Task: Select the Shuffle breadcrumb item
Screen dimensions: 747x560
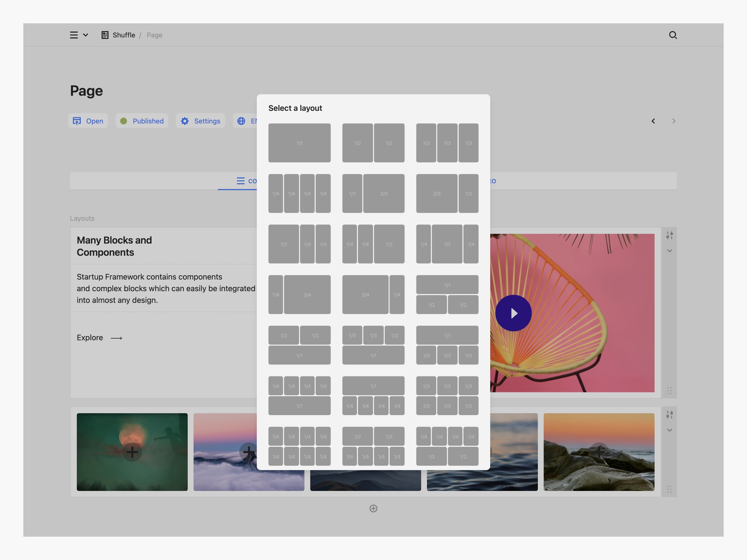Action: click(123, 35)
